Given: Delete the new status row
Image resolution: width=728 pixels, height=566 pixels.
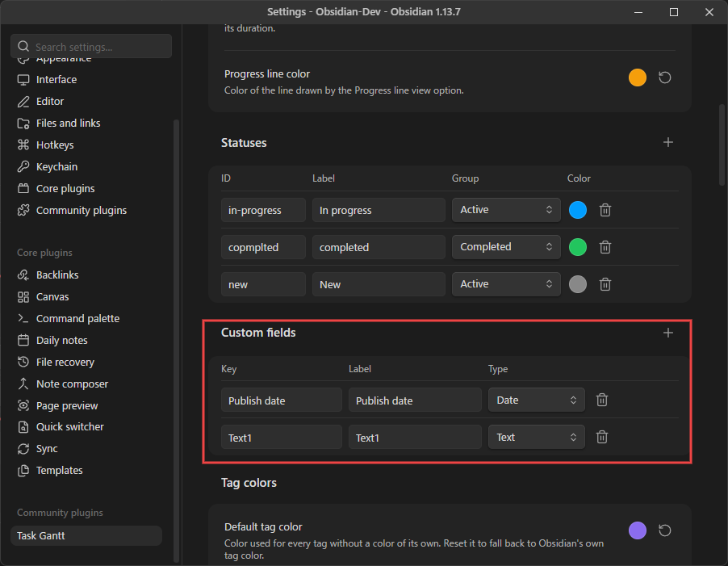Looking at the screenshot, I should click(x=605, y=284).
